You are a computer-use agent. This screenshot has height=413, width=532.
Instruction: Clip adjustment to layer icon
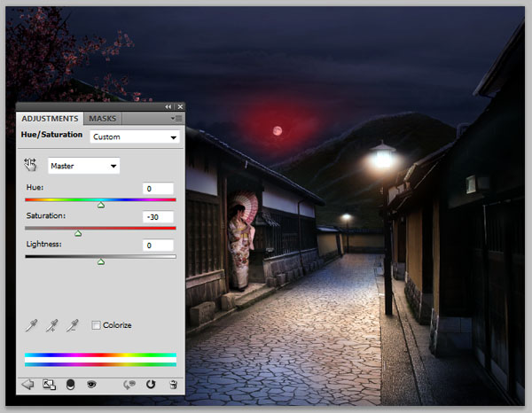click(70, 385)
